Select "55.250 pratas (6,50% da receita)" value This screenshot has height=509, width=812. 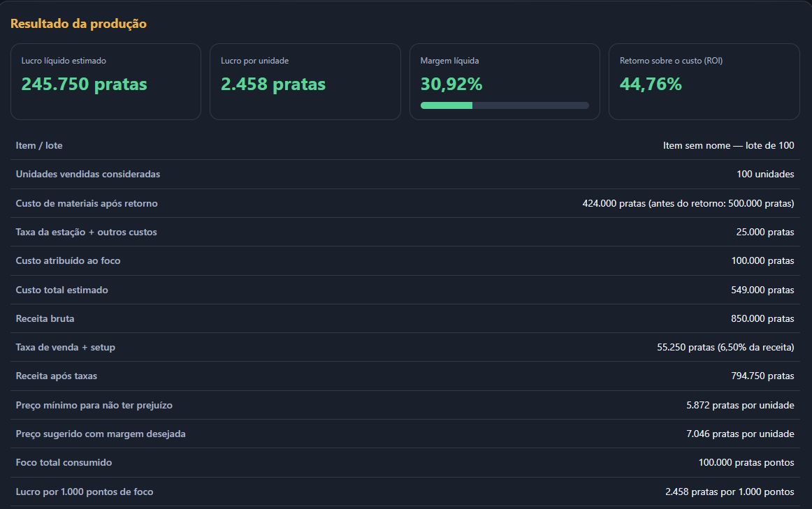pyautogui.click(x=725, y=347)
